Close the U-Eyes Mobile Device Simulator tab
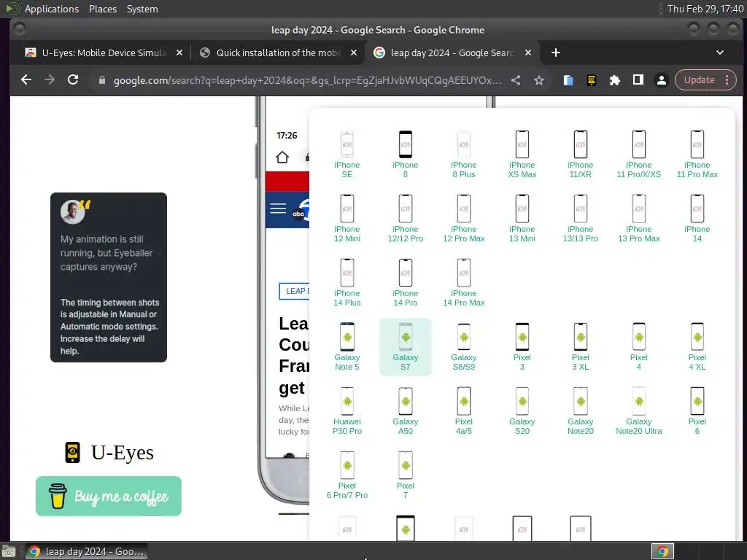This screenshot has width=747, height=560. [179, 52]
